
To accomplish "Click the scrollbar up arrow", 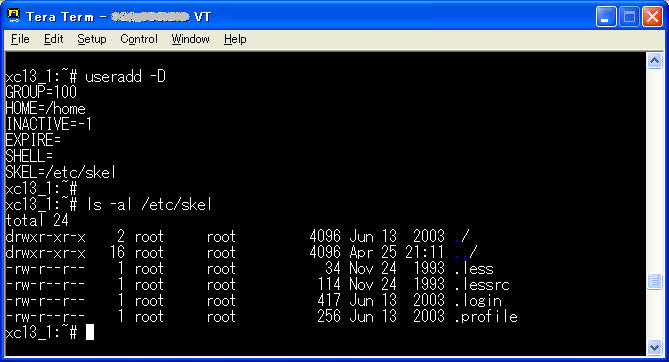I will 654,61.
